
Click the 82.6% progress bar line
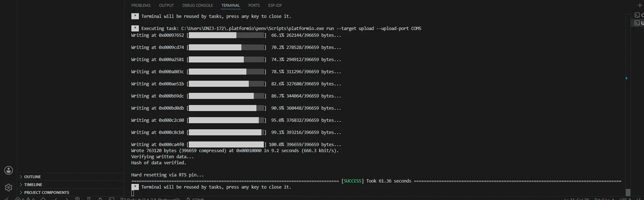[x=236, y=84]
